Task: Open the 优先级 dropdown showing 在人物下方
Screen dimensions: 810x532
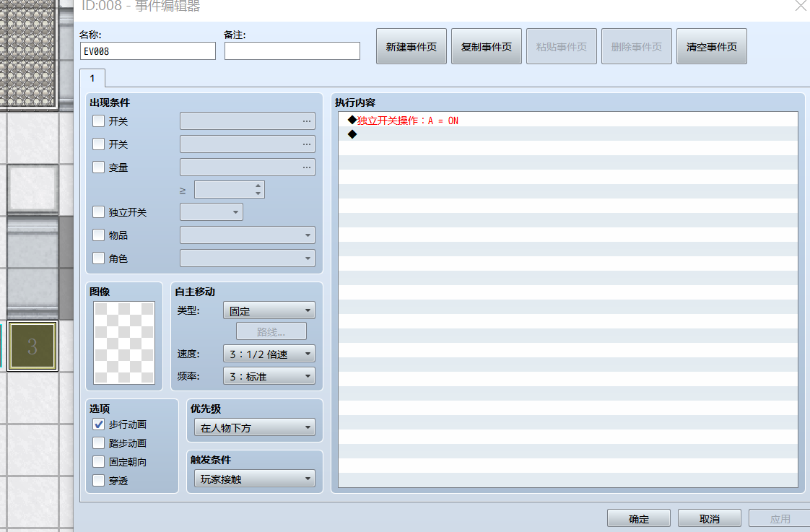Action: (255, 427)
